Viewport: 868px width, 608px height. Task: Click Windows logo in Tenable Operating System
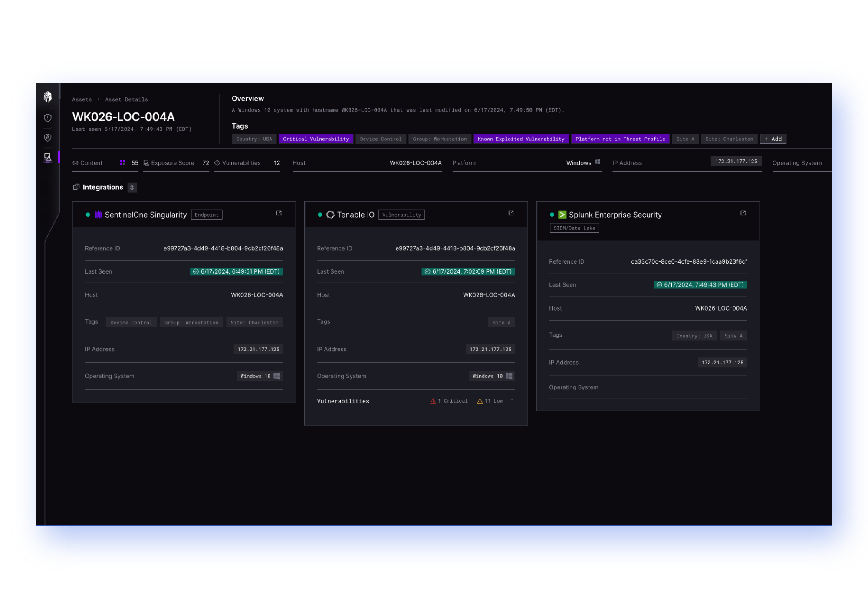tap(509, 376)
